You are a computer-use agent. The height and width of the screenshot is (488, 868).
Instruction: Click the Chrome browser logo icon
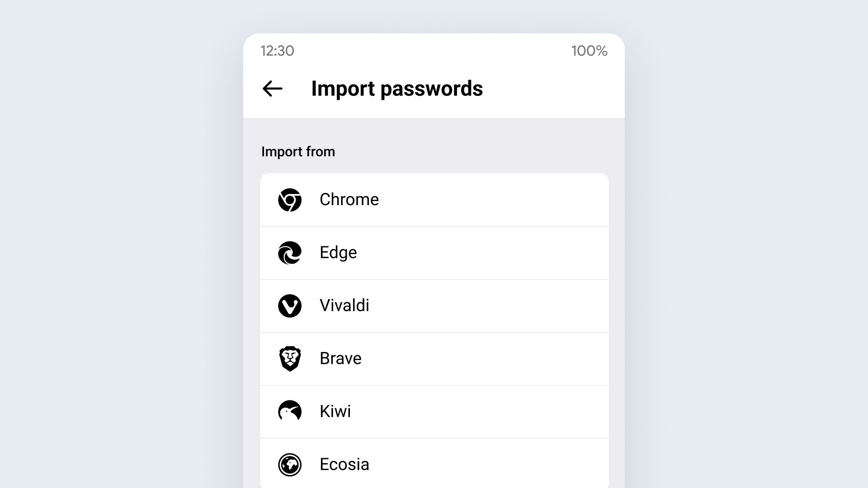290,200
